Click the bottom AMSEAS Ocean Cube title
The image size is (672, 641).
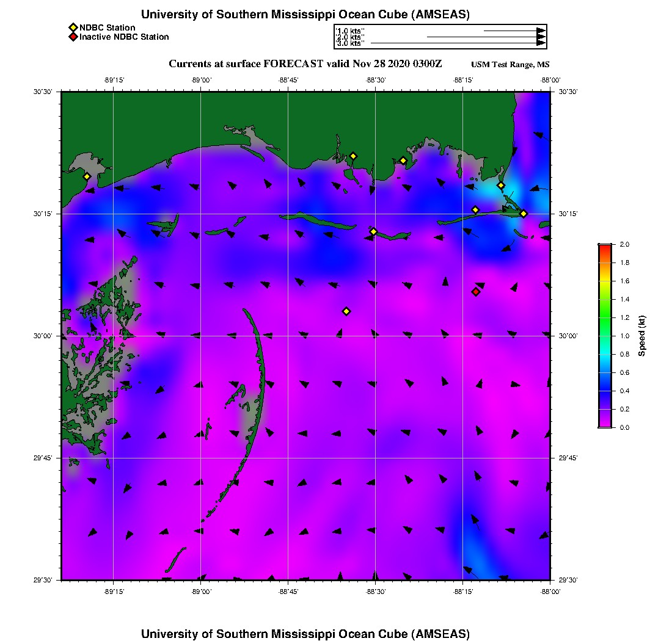(305, 633)
